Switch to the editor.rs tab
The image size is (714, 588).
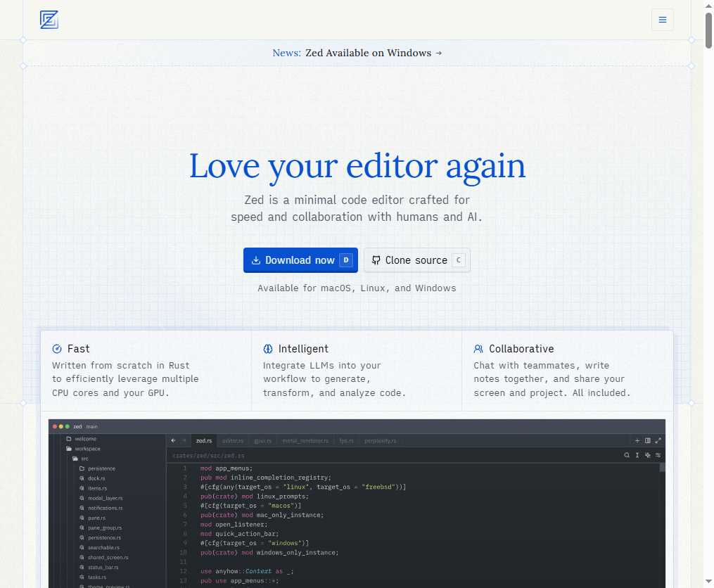click(x=233, y=441)
